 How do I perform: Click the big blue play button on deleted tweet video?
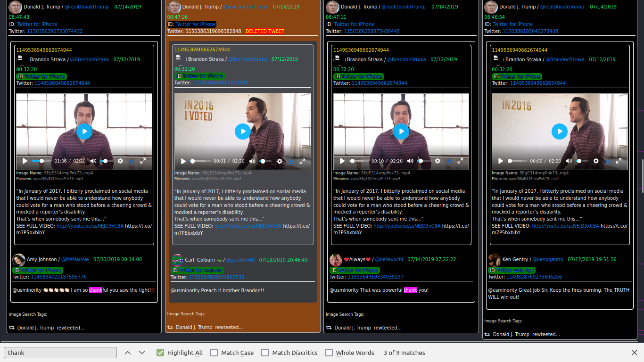pos(243,131)
